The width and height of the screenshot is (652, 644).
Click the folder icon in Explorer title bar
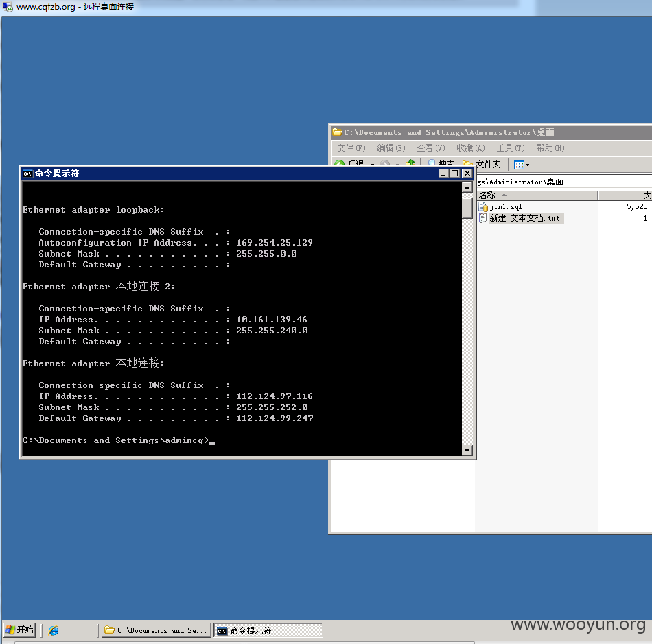337,132
